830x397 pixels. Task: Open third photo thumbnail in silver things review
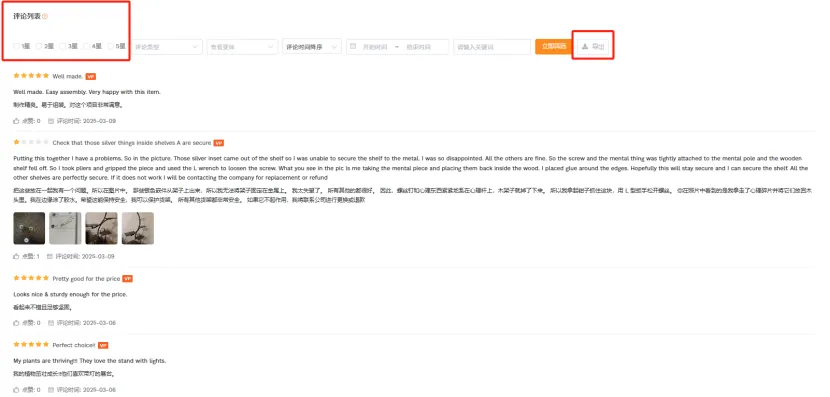pos(102,228)
